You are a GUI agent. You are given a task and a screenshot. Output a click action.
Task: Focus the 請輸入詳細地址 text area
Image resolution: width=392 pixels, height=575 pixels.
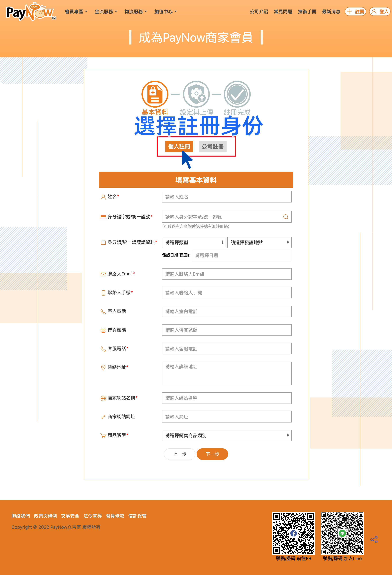tap(227, 373)
